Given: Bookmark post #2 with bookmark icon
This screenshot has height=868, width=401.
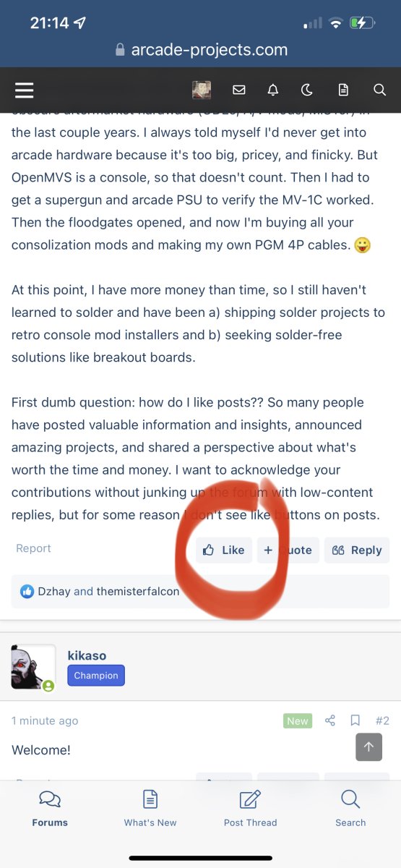Looking at the screenshot, I should [355, 720].
